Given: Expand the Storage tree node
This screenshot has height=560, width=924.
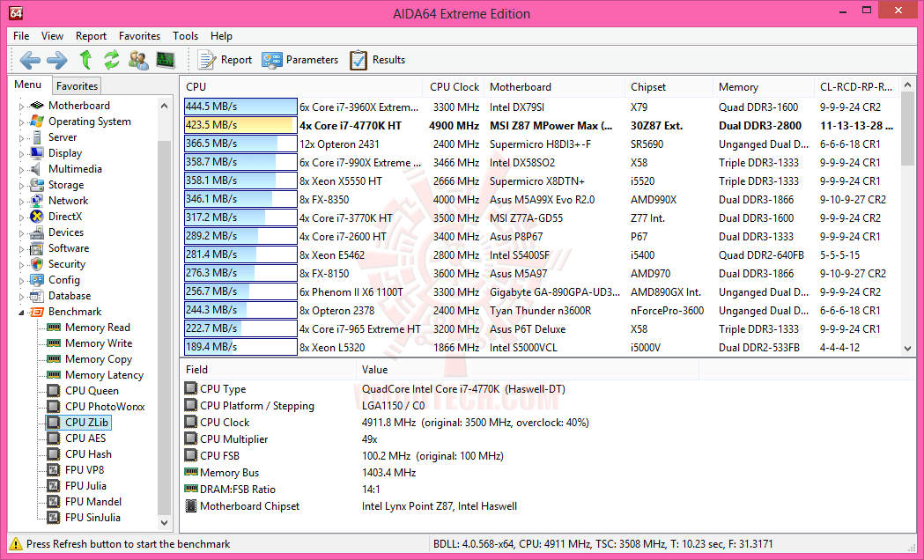Looking at the screenshot, I should coord(21,186).
